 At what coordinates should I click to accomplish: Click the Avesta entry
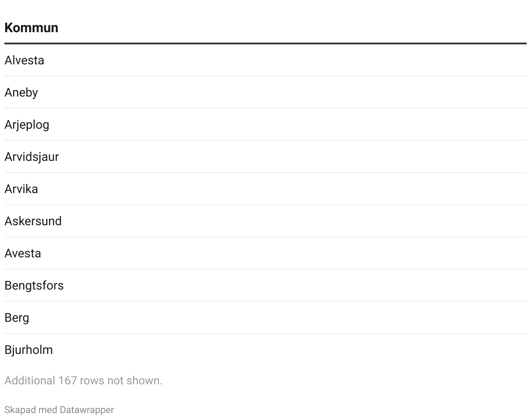coord(23,253)
